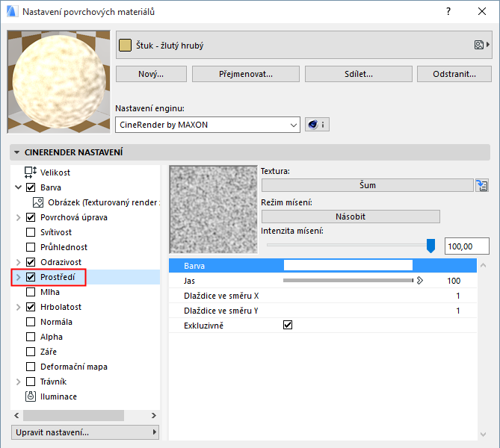Click the Jas value 100
This screenshot has width=500, height=448.
pos(454,281)
